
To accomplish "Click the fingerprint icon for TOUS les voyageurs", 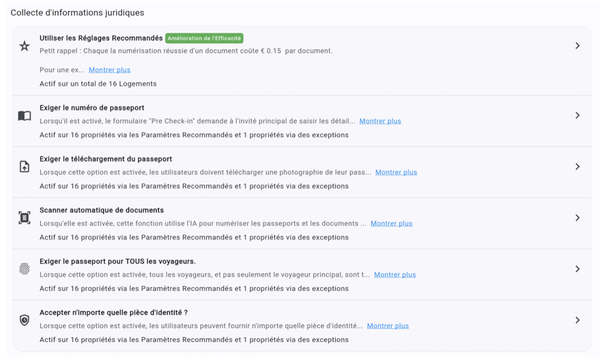I will click(25, 269).
